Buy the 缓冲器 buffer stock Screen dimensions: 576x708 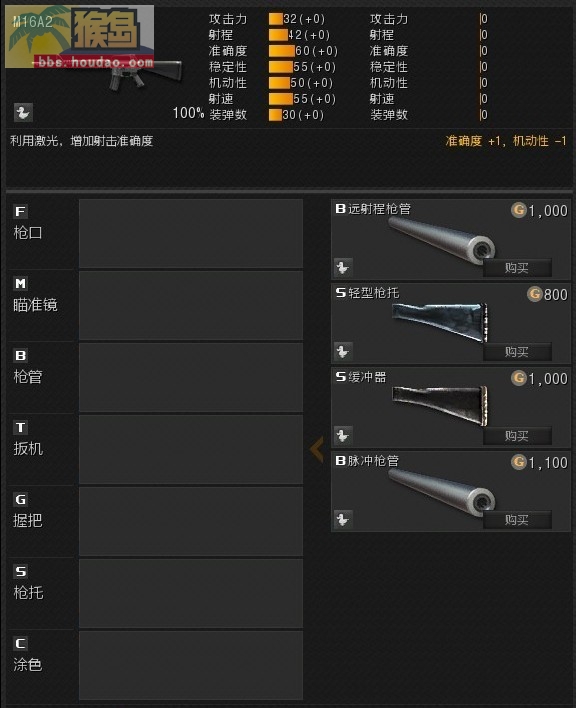[x=517, y=436]
